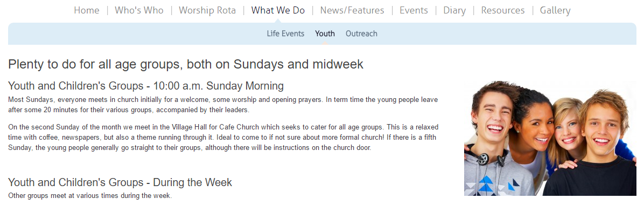Click the light blue submenu bar

322,34
